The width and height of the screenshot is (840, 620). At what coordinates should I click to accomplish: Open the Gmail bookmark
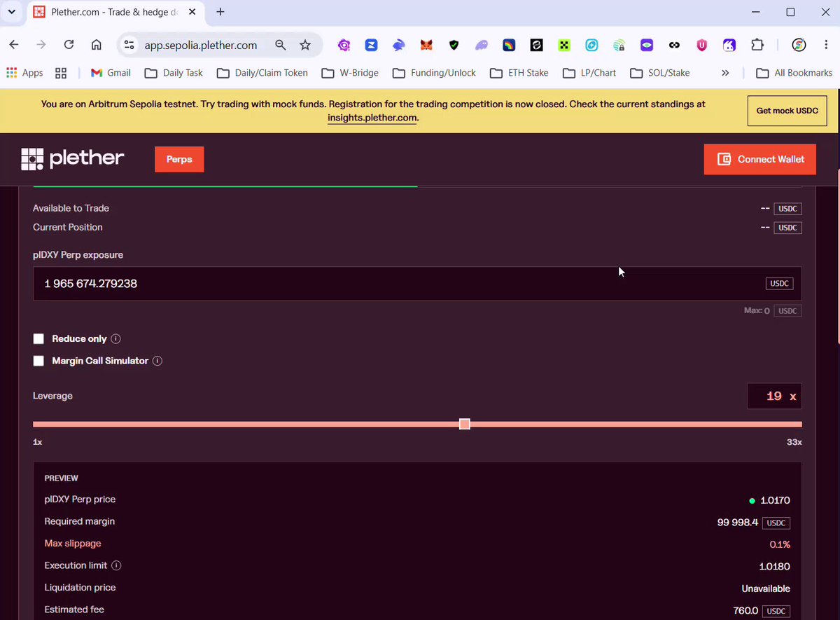111,73
